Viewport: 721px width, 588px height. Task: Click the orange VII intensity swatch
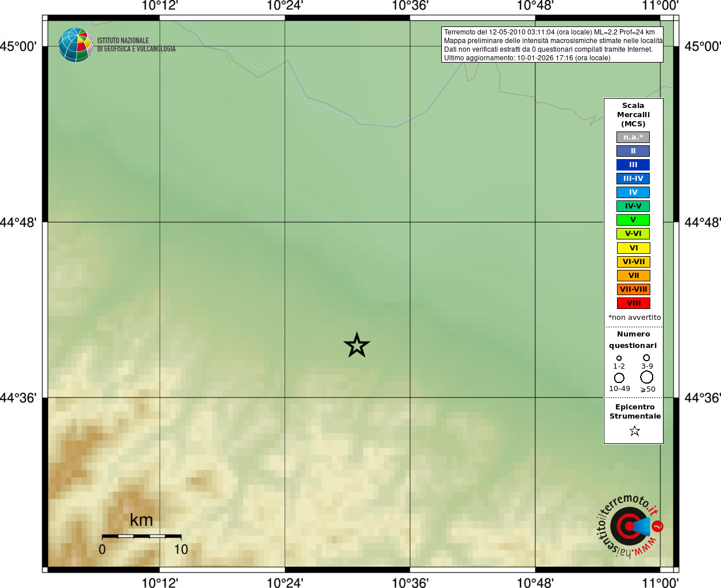(633, 276)
